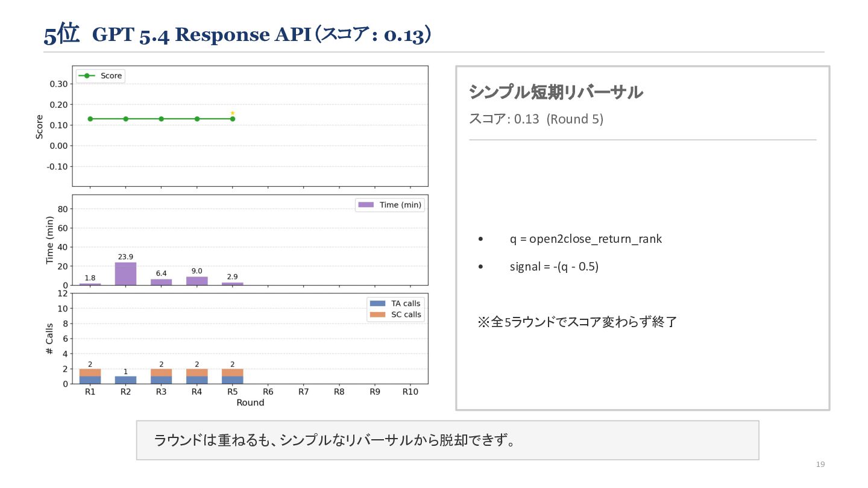Click the x-axis tick label 'R10'
The height and width of the screenshot is (488, 868).
pos(410,392)
